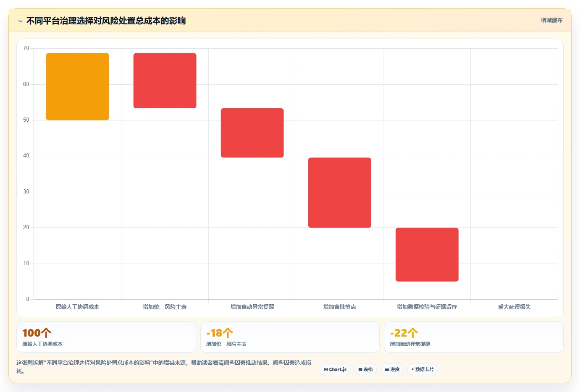Screen dimensions: 580x392
Task: Click the y-axis value 10
Action: (x=26, y=264)
